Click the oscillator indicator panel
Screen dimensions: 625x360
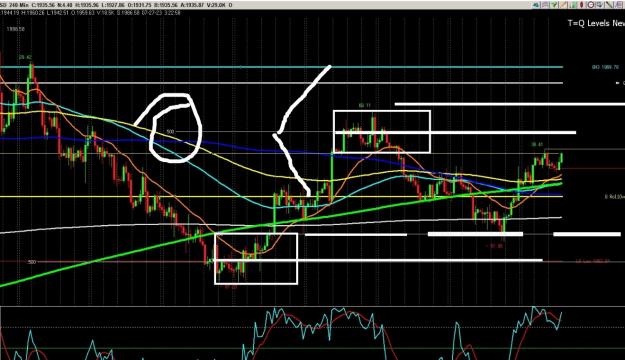coord(312,333)
